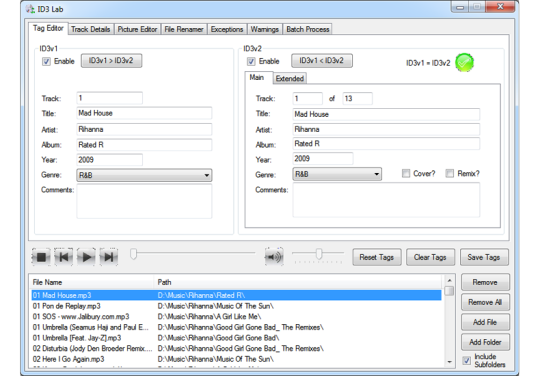Select file 02 Here I Go Again.mp3
This screenshot has width=540, height=376.
[236, 359]
